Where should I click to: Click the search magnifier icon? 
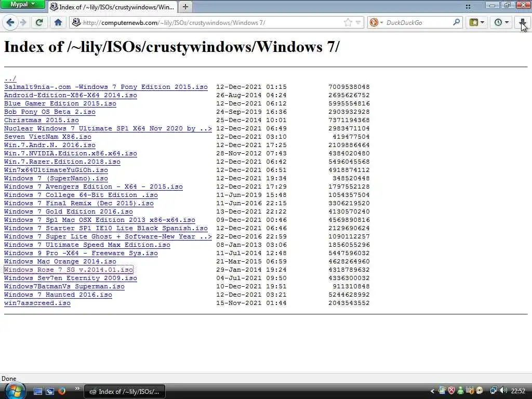click(x=457, y=22)
